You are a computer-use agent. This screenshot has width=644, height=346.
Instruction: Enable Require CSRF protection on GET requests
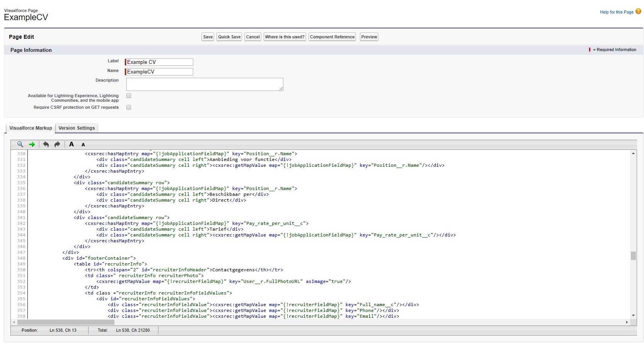click(129, 107)
